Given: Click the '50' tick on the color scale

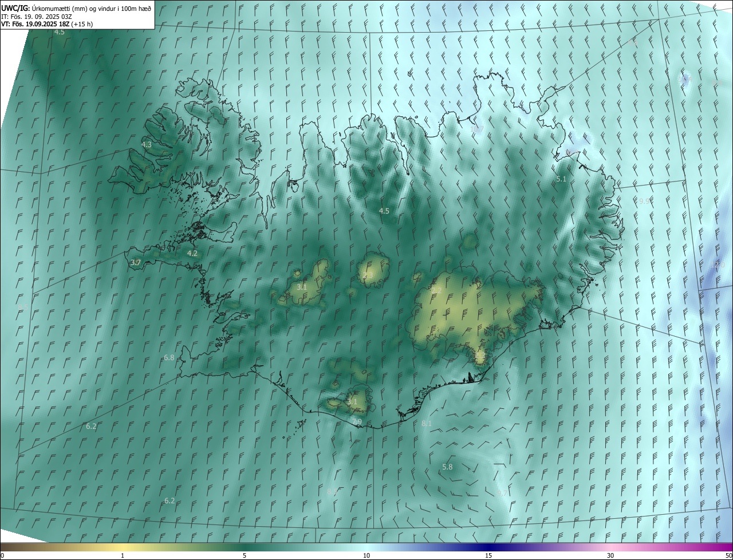Looking at the screenshot, I should click(x=728, y=556).
